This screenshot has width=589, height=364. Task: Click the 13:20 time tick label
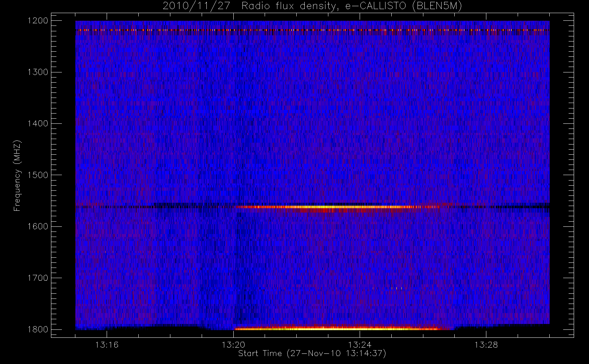click(233, 345)
